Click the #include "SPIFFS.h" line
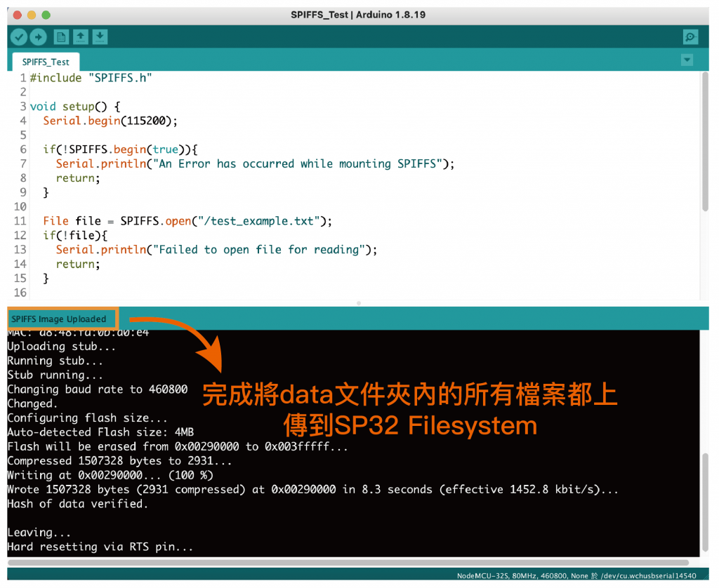Image resolution: width=719 pixels, height=588 pixels. pos(91,78)
